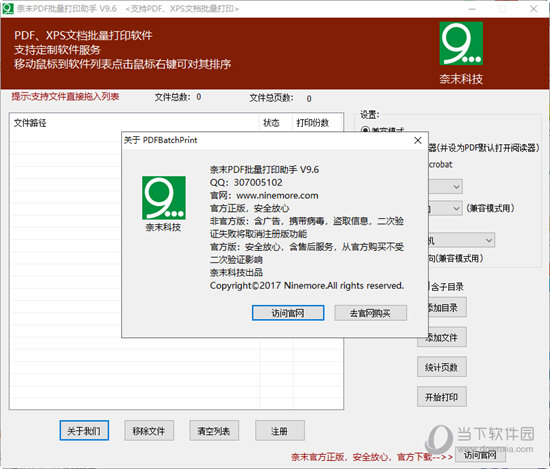550x469 pixels.
Task: Click the 奈末PDF批量打印助手 V9.6 text in dialog
Action: [x=264, y=170]
